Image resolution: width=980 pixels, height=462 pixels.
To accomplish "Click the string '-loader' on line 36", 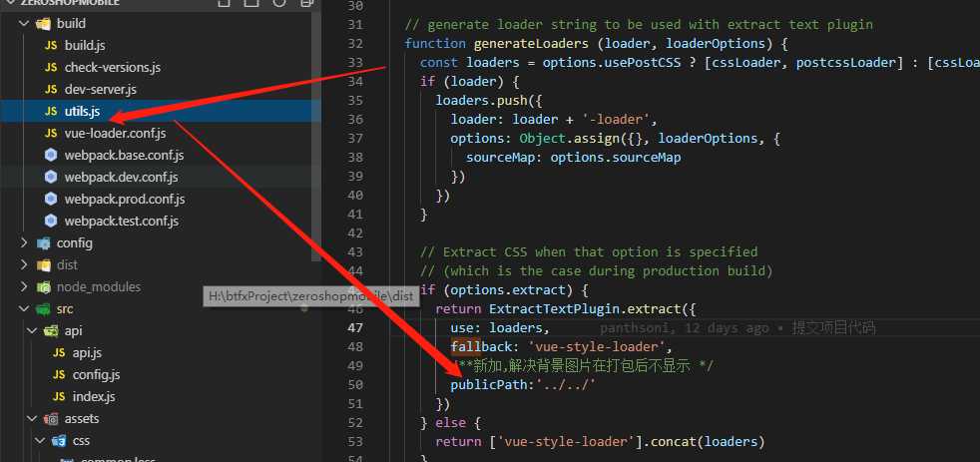I will (616, 120).
